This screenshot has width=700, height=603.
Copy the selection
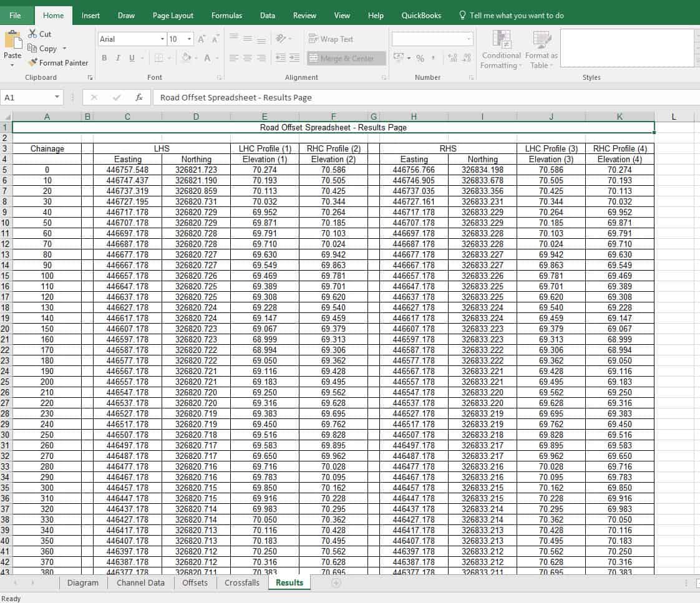pos(42,48)
